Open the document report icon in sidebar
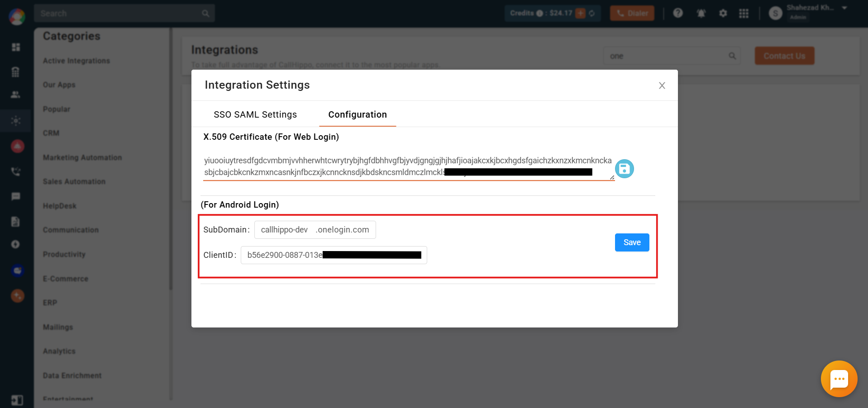The image size is (868, 408). tap(15, 221)
